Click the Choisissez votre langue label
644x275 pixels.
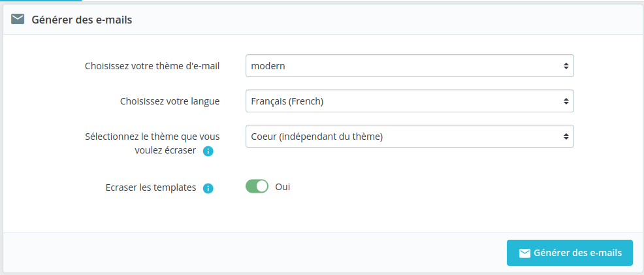pos(170,101)
